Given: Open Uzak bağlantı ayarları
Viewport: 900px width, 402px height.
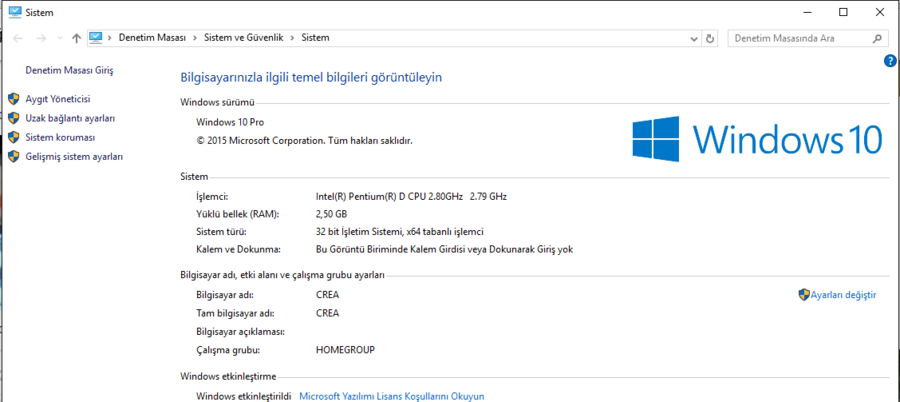Looking at the screenshot, I should (70, 118).
